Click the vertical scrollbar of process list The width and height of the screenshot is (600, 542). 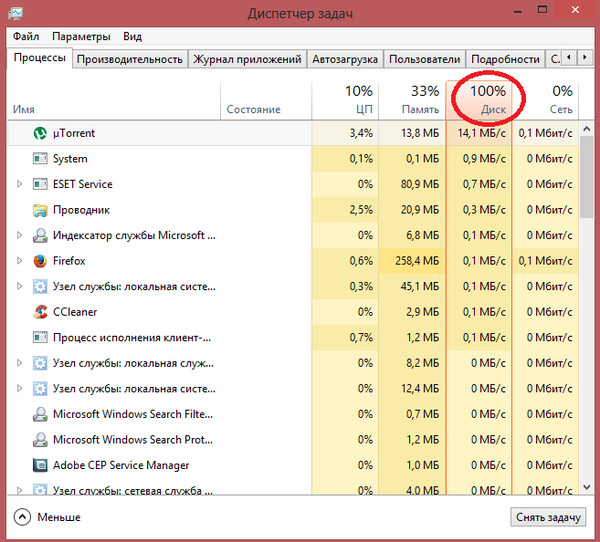point(589,300)
